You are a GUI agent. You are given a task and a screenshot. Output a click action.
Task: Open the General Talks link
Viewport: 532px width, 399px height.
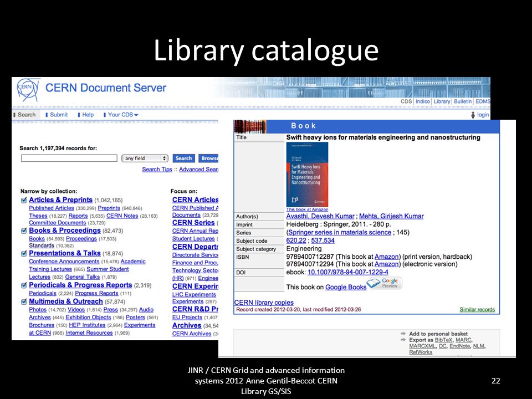(83, 277)
